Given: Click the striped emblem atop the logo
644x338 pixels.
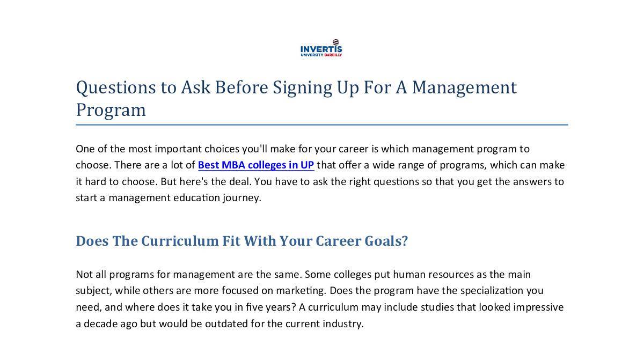Looking at the screenshot, I should [336, 42].
